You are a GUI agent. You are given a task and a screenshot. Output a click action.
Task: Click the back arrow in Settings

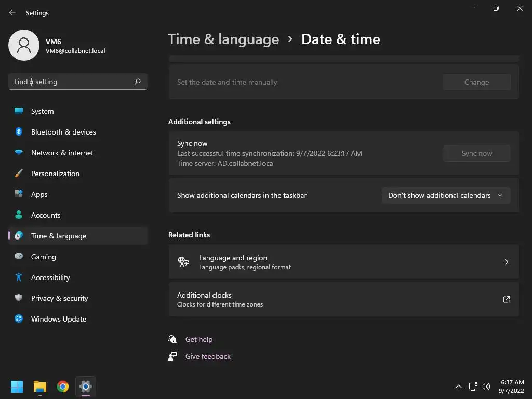coord(12,12)
